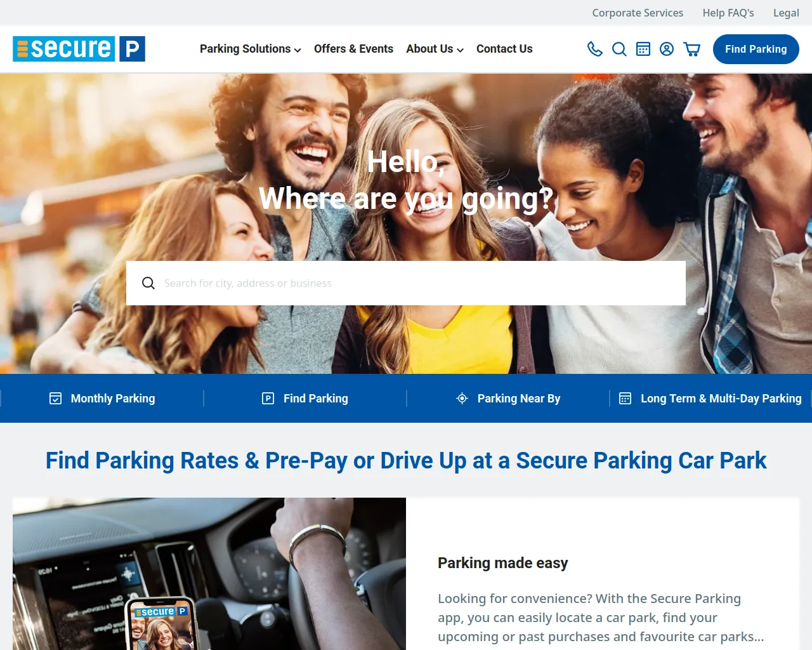Open the Legal link
Screen dimensions: 812x650
pyautogui.click(x=786, y=13)
